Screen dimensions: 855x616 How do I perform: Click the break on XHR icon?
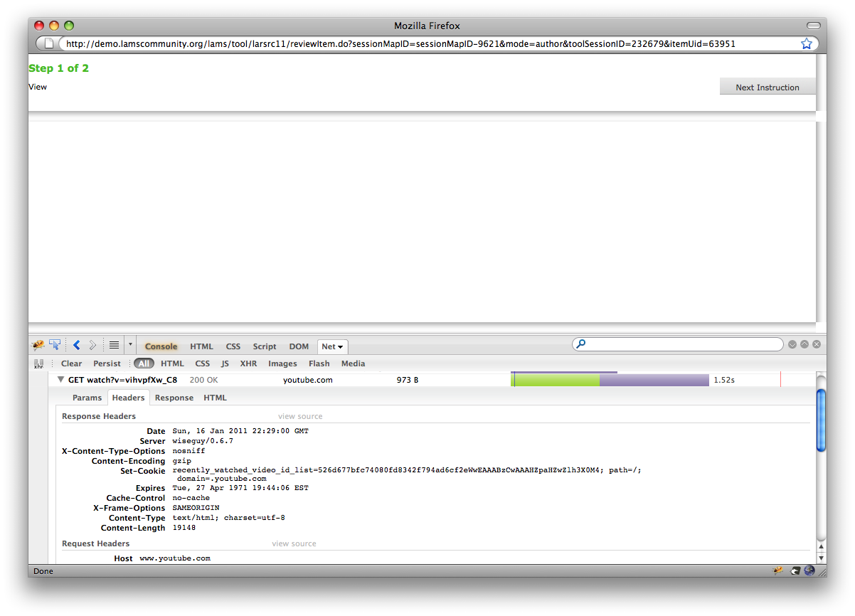click(38, 363)
